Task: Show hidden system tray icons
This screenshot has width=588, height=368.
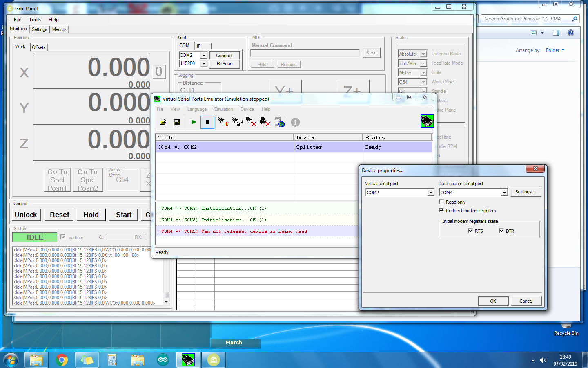Action: pos(533,360)
